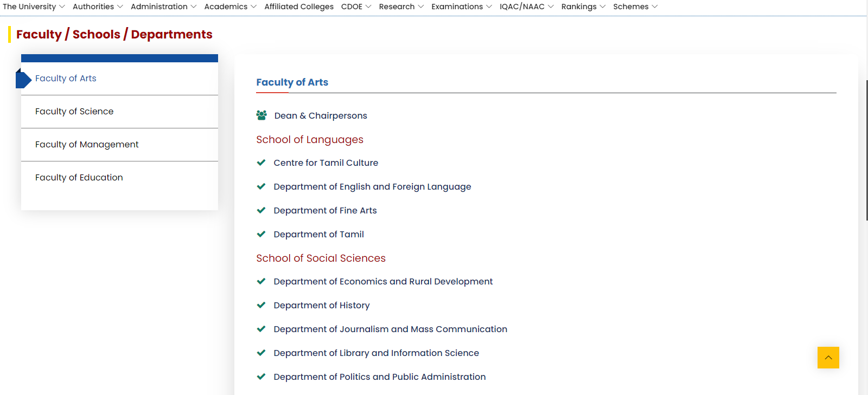Open the Research dropdown menu
Image resolution: width=868 pixels, height=395 pixels.
point(401,7)
